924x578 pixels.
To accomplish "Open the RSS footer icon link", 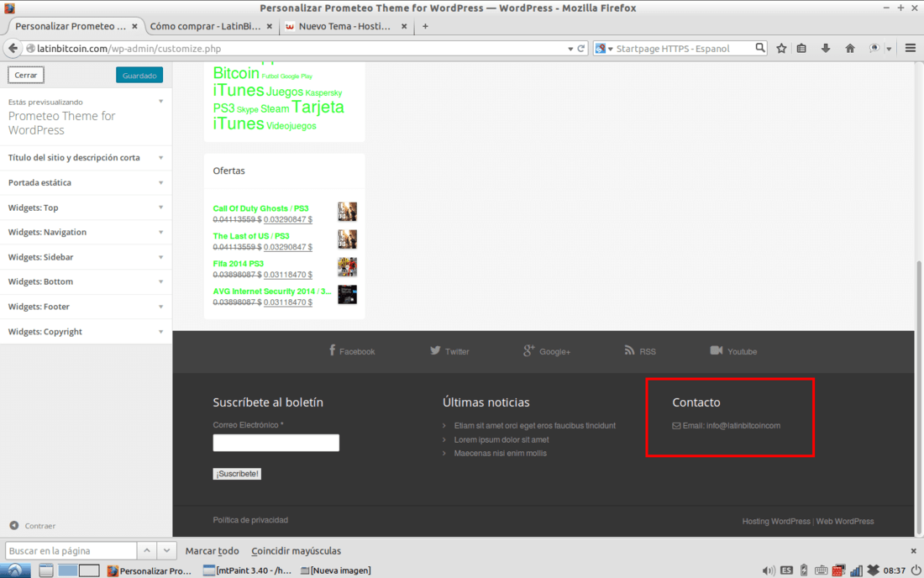I will [x=640, y=351].
